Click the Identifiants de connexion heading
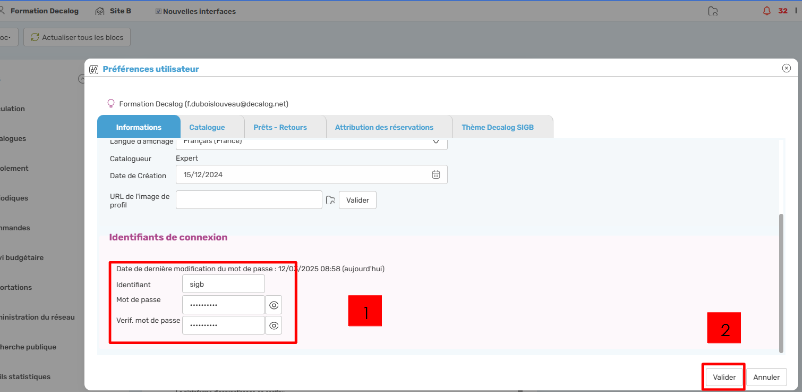 pos(168,237)
